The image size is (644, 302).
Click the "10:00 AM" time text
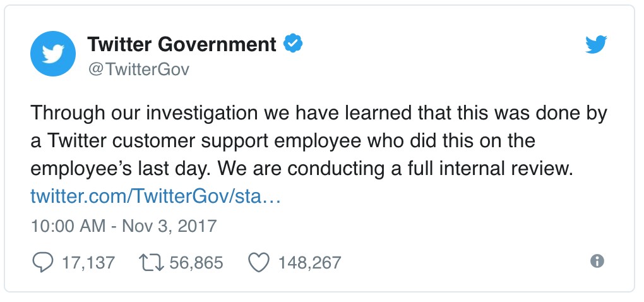(x=68, y=226)
